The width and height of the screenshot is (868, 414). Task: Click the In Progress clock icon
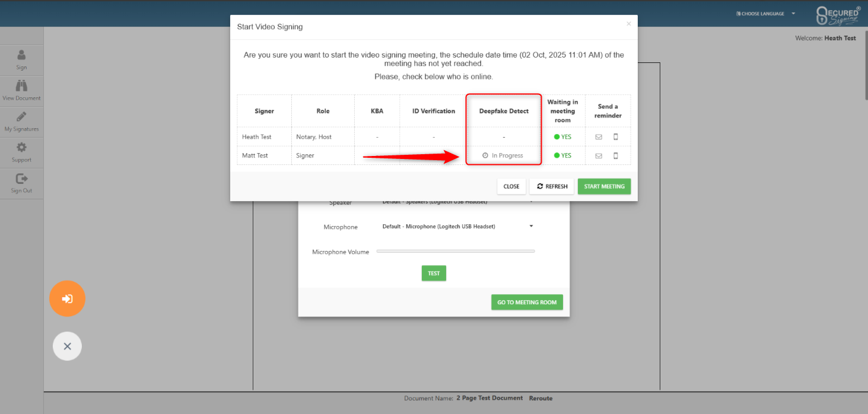[485, 156]
